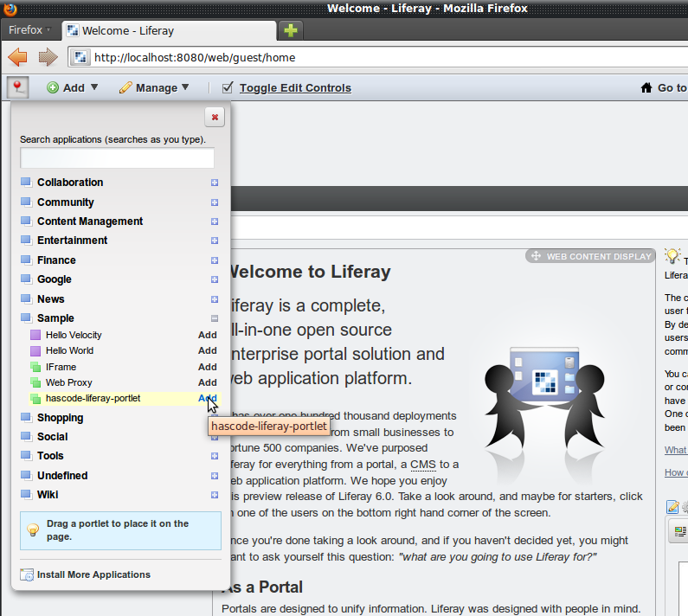Select the News category label

click(51, 299)
